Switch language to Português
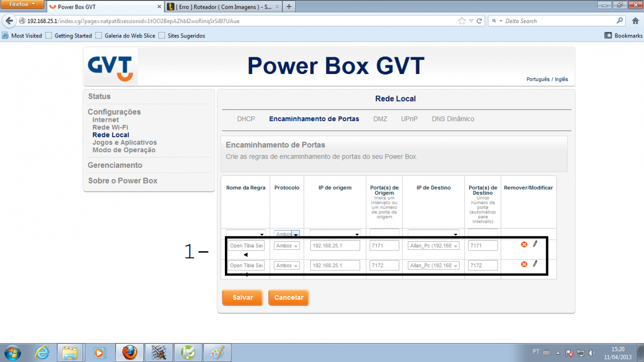This screenshot has height=362, width=644. click(538, 79)
